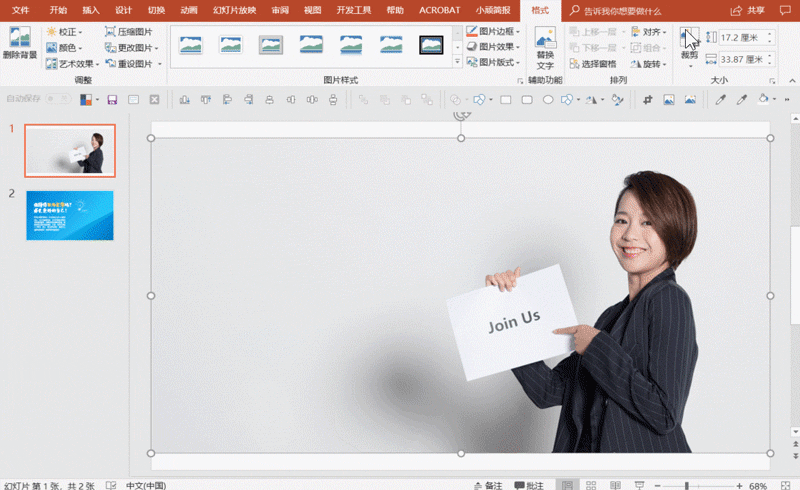Select slide 2 blue thumbnail

(x=70, y=215)
